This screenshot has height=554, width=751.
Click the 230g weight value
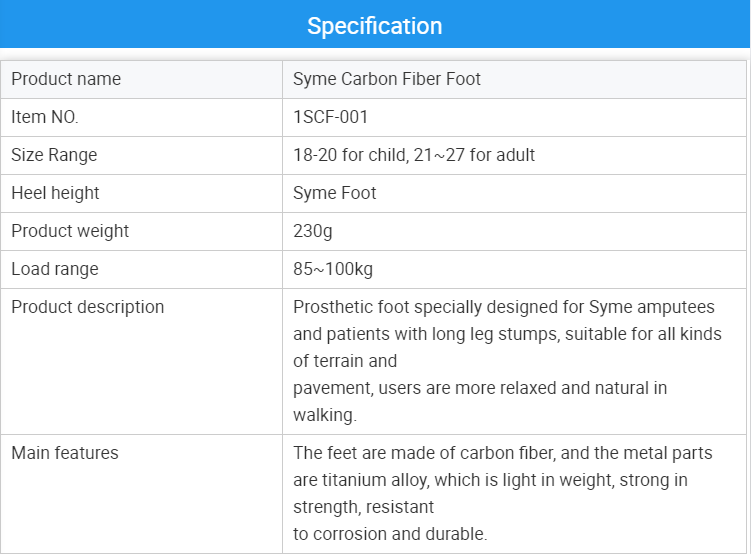312,231
